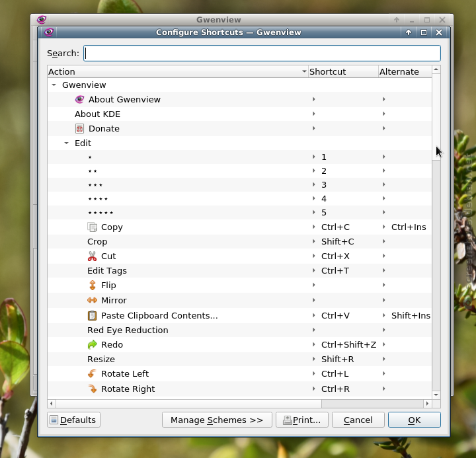The image size is (476, 458).
Task: Expand shortcut editor for Flip
Action: tap(313, 285)
